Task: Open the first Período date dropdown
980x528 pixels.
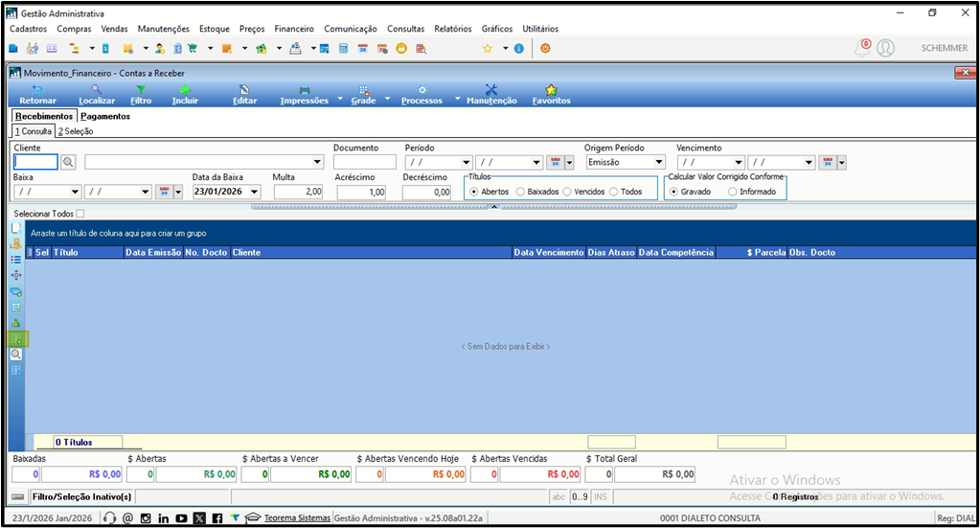Action: click(x=466, y=163)
